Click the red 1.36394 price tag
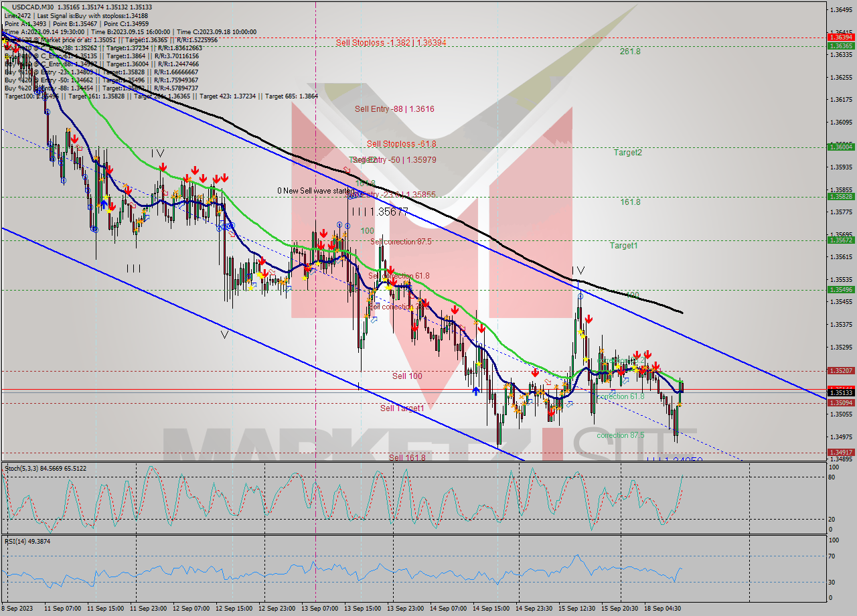857x616 pixels. tap(840, 37)
